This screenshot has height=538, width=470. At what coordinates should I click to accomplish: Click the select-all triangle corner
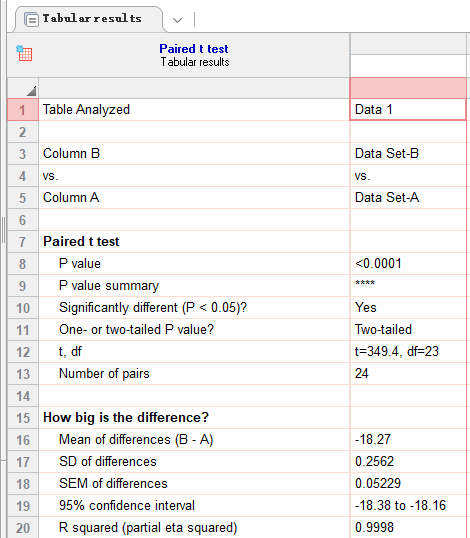click(32, 91)
